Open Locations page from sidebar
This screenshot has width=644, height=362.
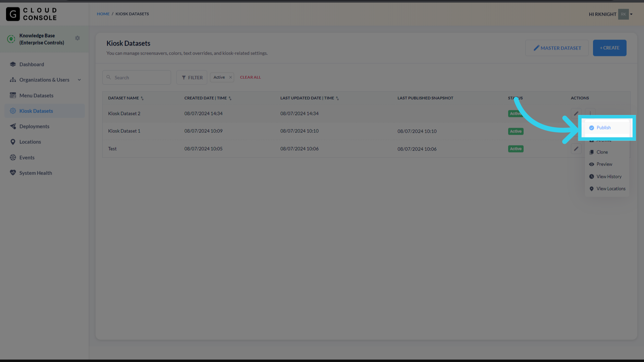(30, 142)
